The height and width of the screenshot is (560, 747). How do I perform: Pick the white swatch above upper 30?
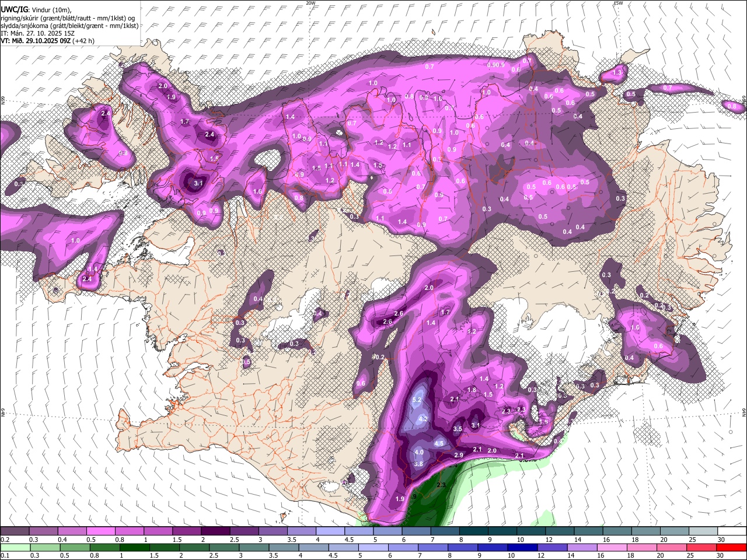coord(732,531)
